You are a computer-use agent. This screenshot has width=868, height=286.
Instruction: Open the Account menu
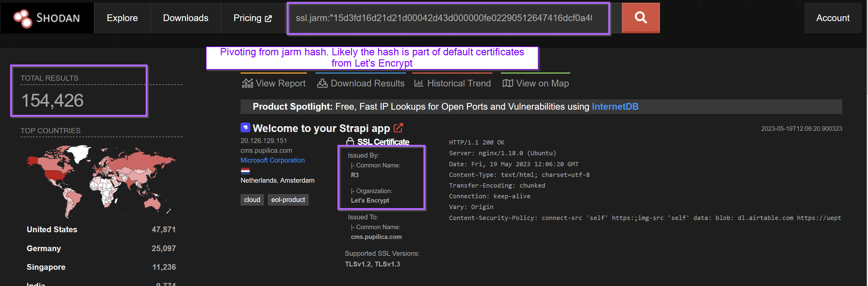point(833,18)
